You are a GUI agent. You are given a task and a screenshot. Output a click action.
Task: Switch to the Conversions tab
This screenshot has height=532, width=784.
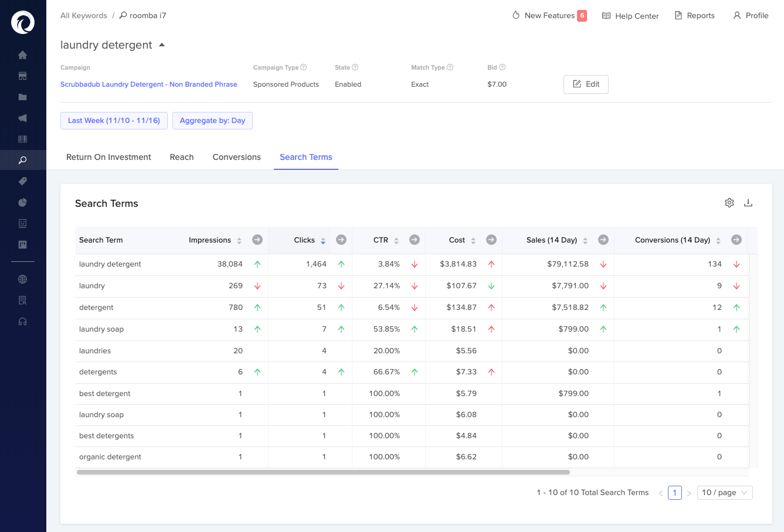pos(236,157)
